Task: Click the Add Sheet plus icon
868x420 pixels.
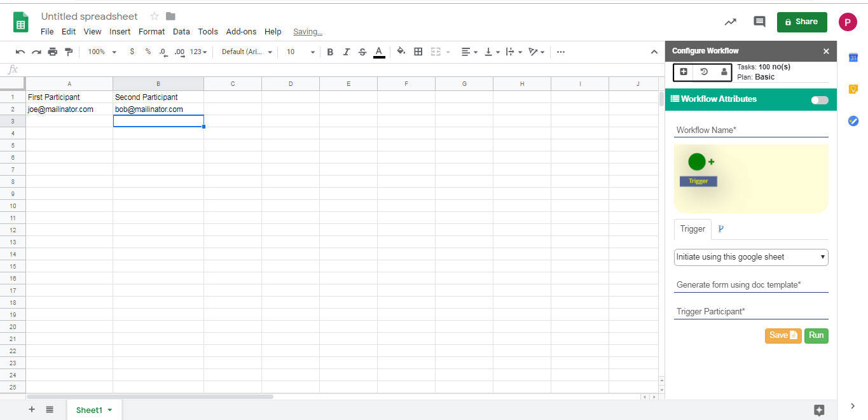Action: point(32,410)
